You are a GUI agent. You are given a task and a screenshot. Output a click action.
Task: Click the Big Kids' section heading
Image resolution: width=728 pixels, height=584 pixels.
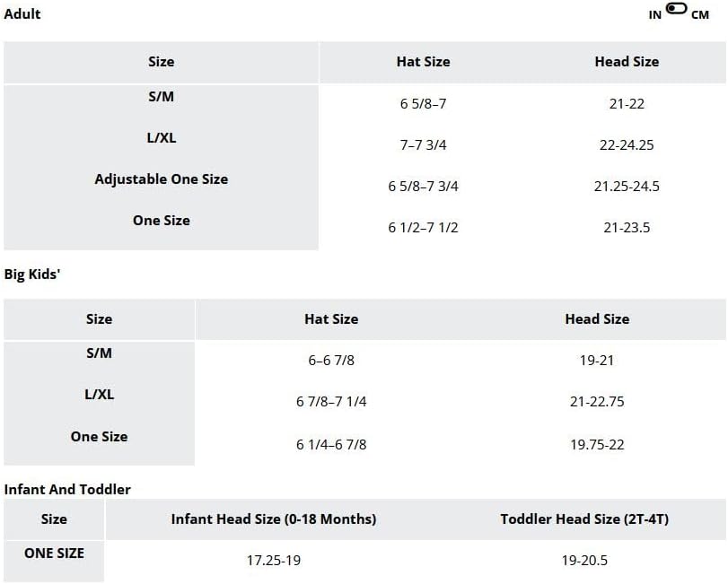[31, 275]
